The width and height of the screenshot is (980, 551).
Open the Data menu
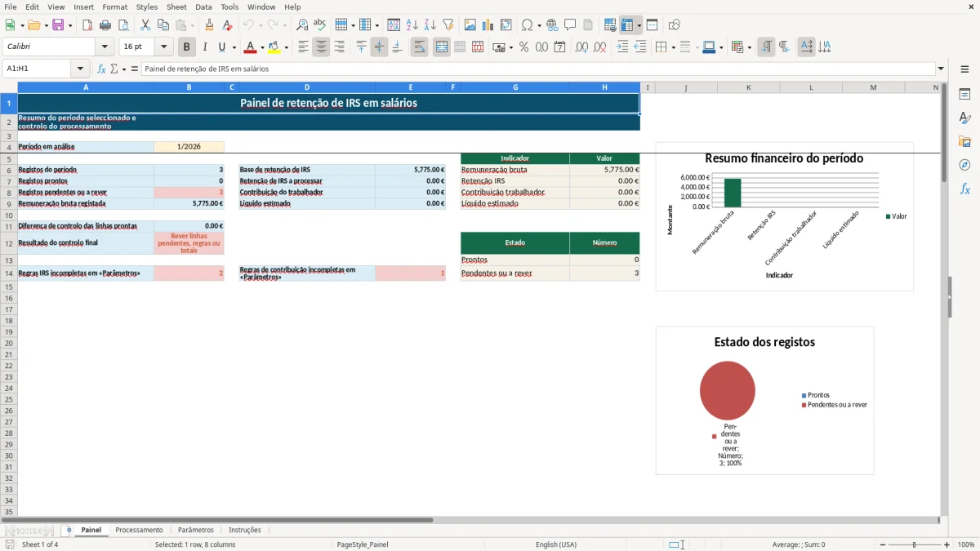pos(203,7)
